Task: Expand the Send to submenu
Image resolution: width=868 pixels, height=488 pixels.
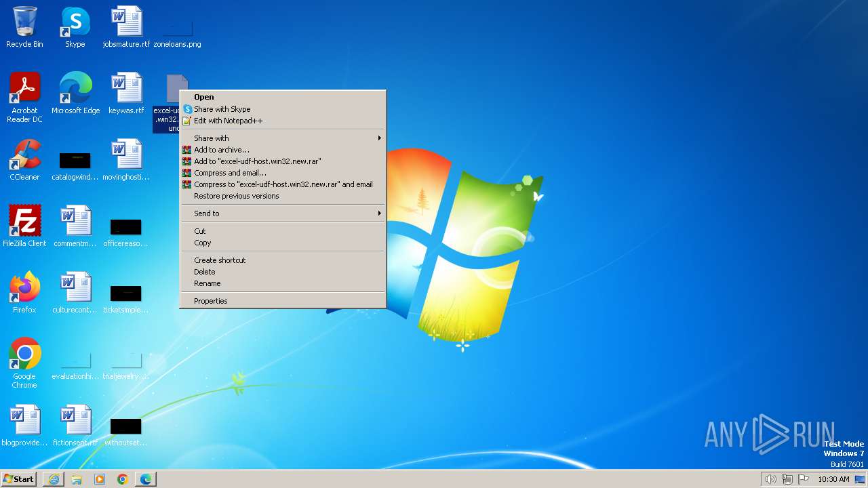Action: (283, 213)
